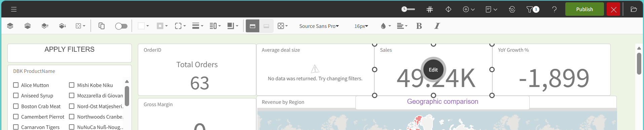Check the NuNuCa Nuß-Noug checkbox
The width and height of the screenshot is (644, 130).
click(72, 127)
